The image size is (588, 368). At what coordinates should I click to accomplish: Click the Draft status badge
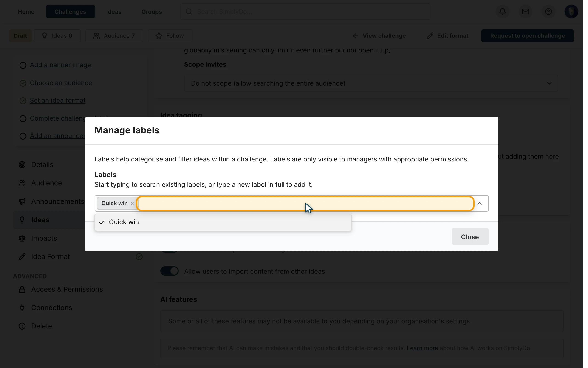20,36
